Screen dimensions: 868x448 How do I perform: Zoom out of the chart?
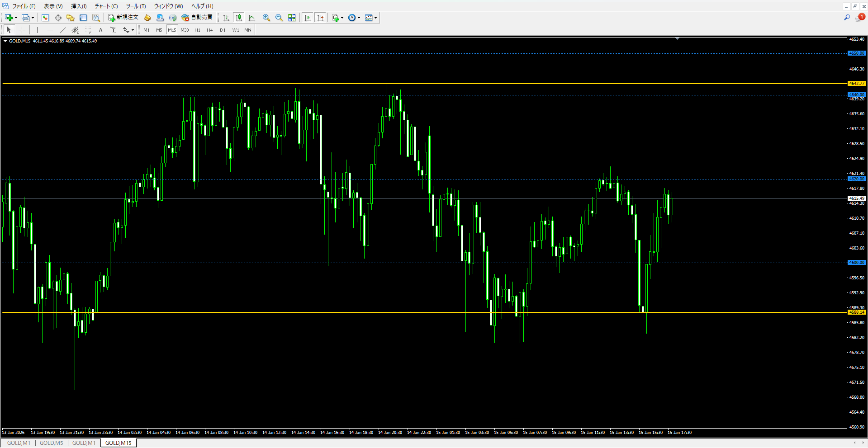[279, 18]
